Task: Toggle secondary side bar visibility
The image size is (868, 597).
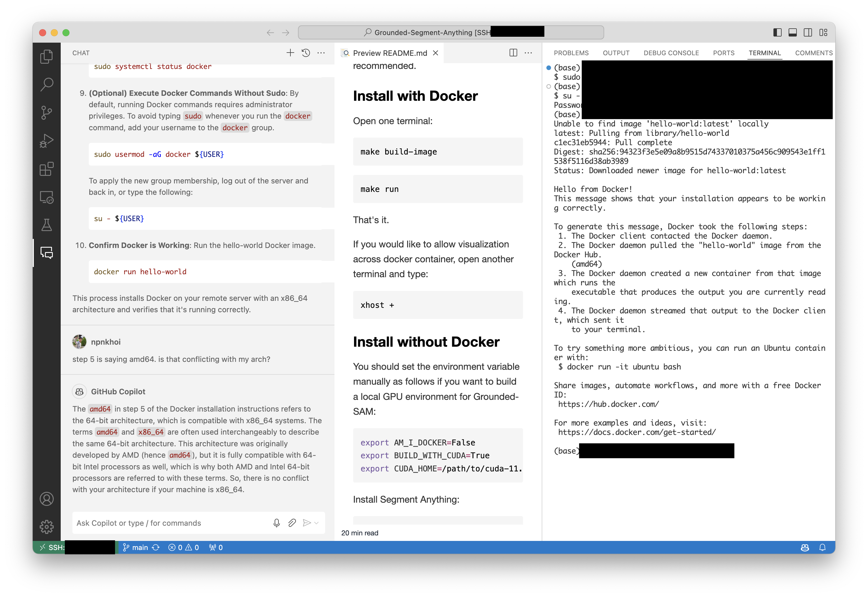Action: pyautogui.click(x=808, y=32)
